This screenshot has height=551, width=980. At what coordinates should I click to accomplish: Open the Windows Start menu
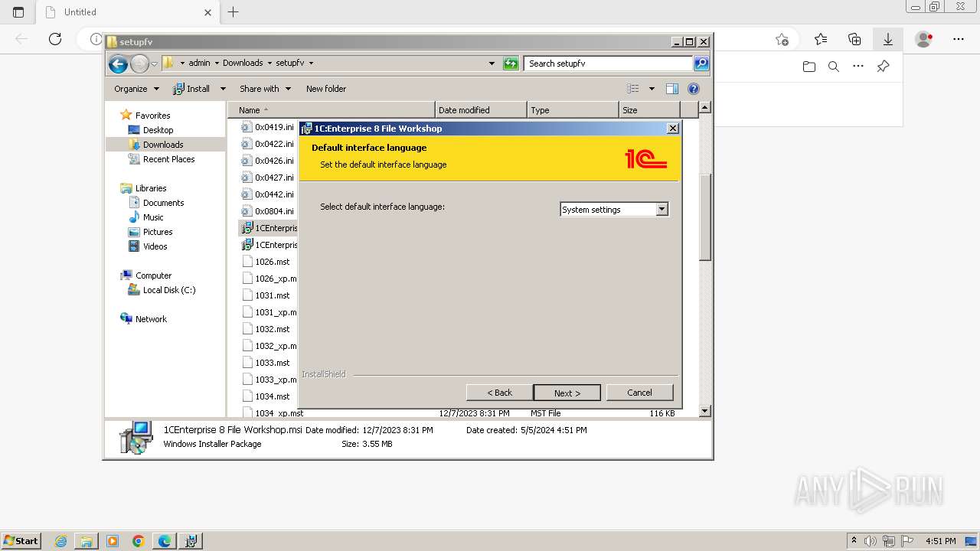(x=21, y=540)
